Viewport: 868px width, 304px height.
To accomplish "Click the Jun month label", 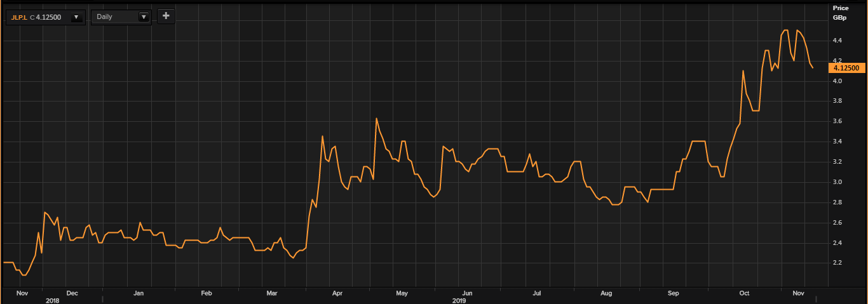I will point(467,294).
